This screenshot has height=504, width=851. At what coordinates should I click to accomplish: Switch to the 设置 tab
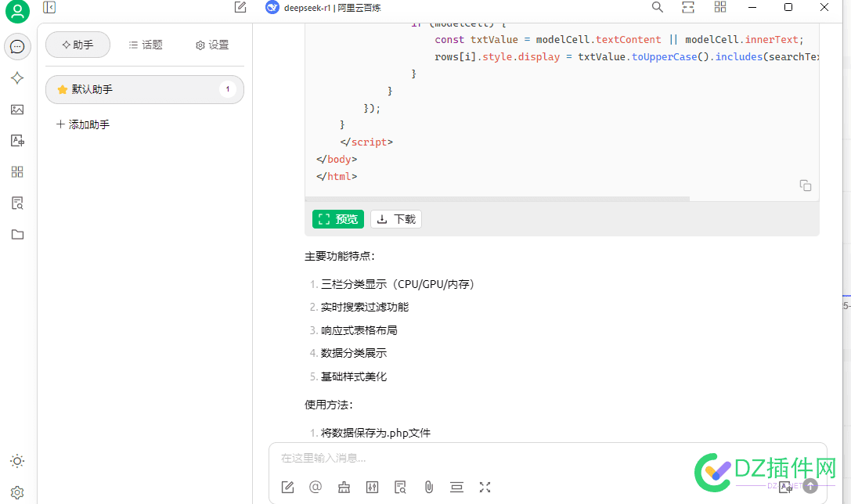[x=212, y=45]
